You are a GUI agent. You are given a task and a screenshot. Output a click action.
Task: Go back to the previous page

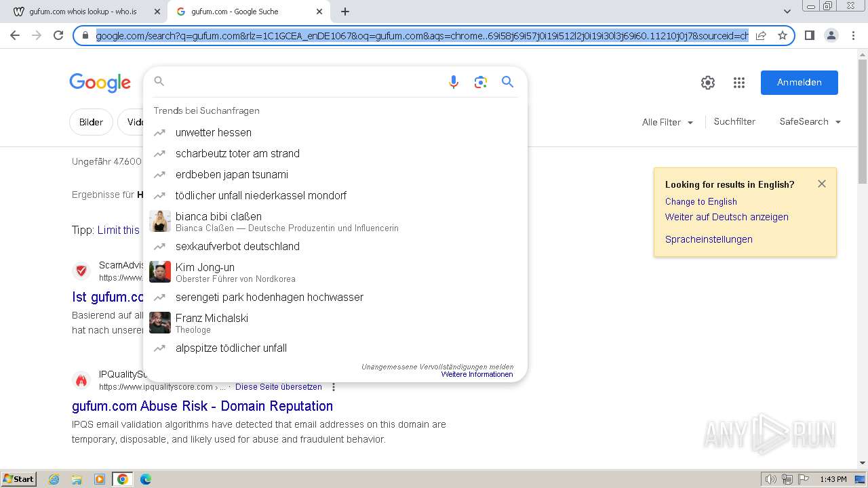coord(15,35)
